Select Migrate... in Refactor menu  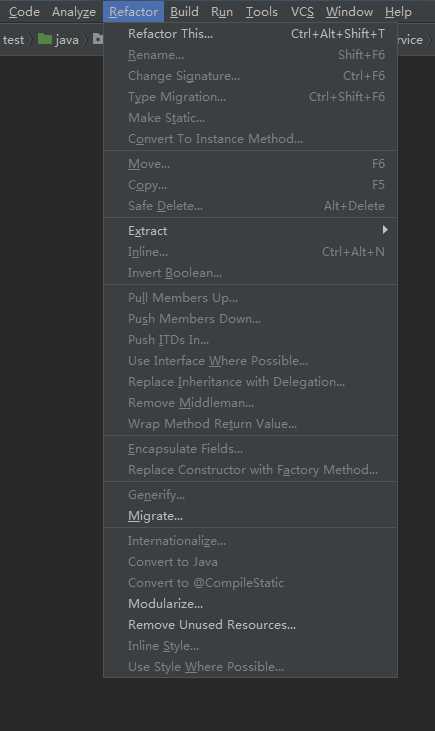250,516
